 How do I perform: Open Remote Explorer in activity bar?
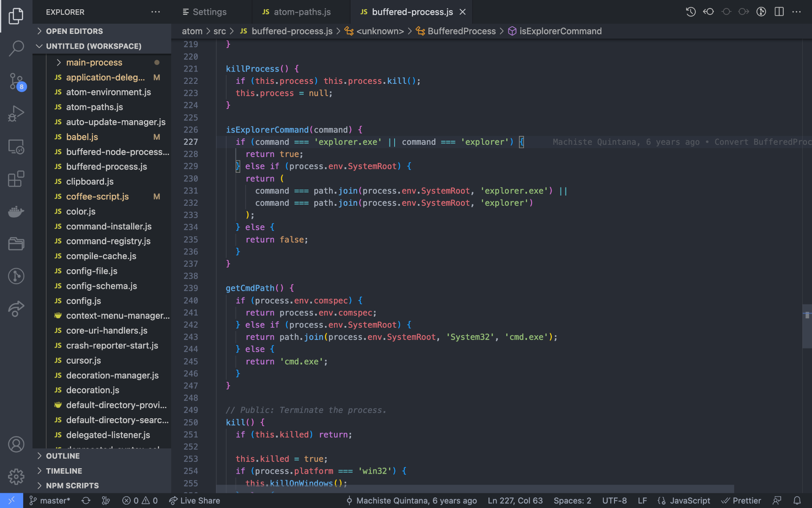tap(16, 146)
